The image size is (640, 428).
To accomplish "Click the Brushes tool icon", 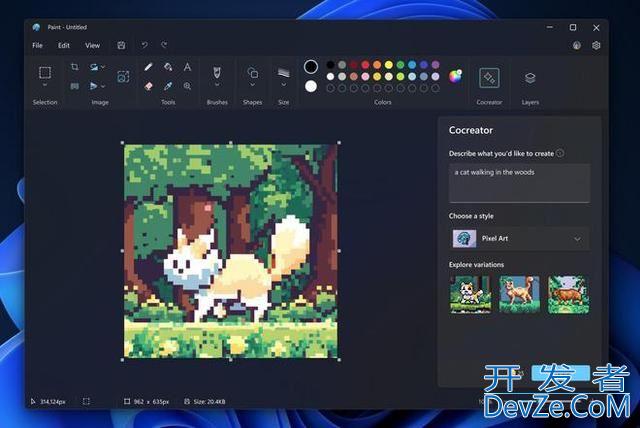I will (x=217, y=73).
